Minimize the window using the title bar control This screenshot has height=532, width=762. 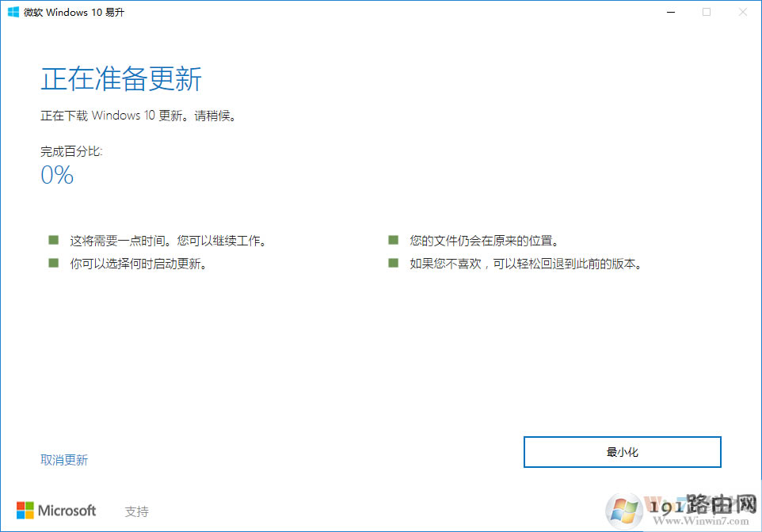(669, 12)
